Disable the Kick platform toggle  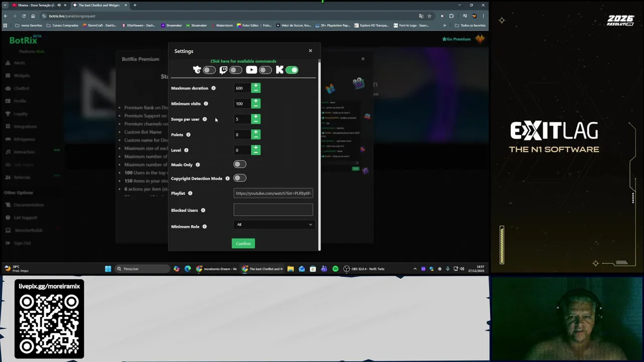292,70
